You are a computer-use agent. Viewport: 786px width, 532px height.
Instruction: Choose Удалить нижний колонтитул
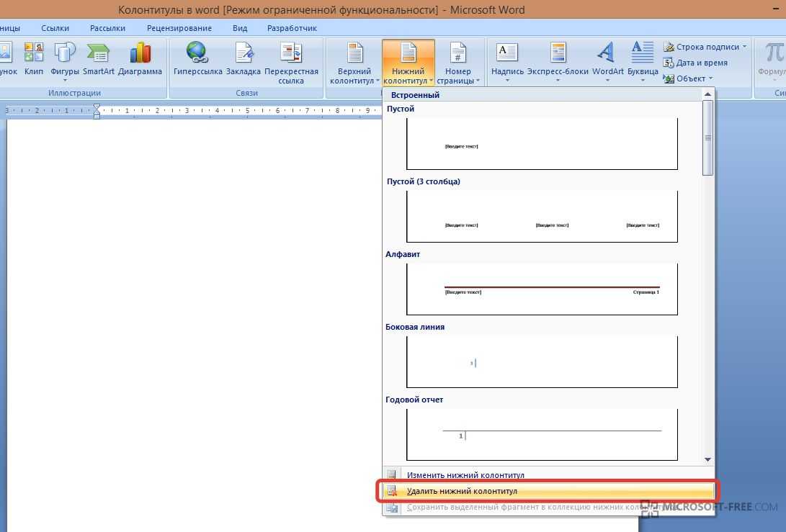(548, 491)
